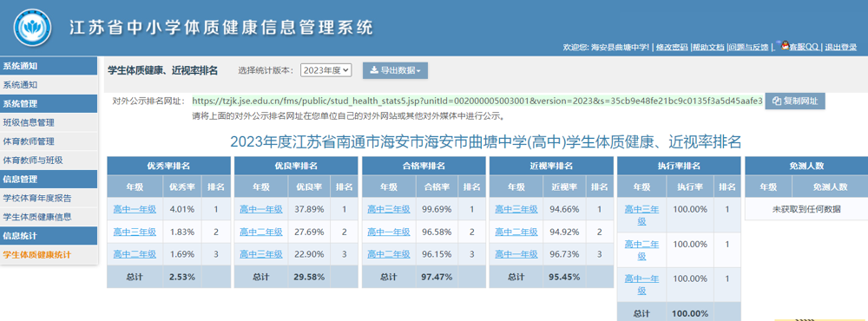
Task: Open 高中二年级 in 合格率排名 table
Action: pos(389,254)
